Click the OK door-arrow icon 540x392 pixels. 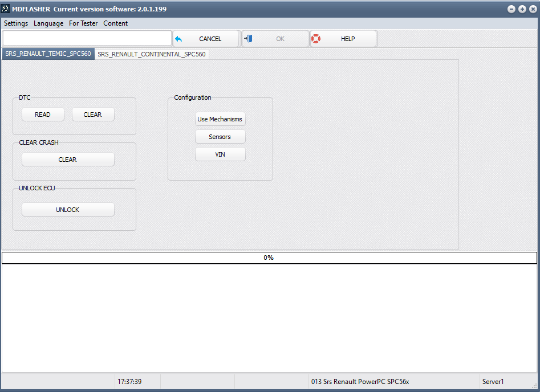click(x=248, y=39)
